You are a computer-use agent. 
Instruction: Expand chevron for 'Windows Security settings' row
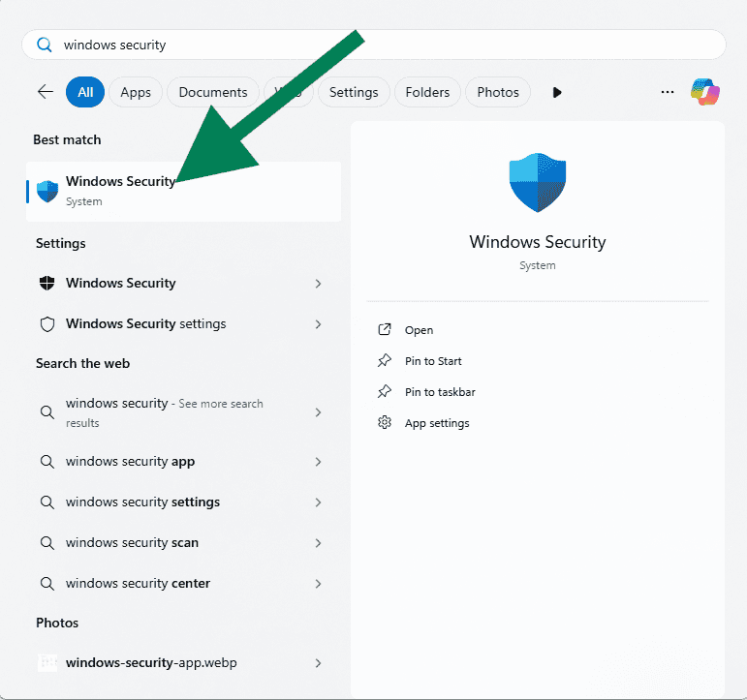coord(318,324)
